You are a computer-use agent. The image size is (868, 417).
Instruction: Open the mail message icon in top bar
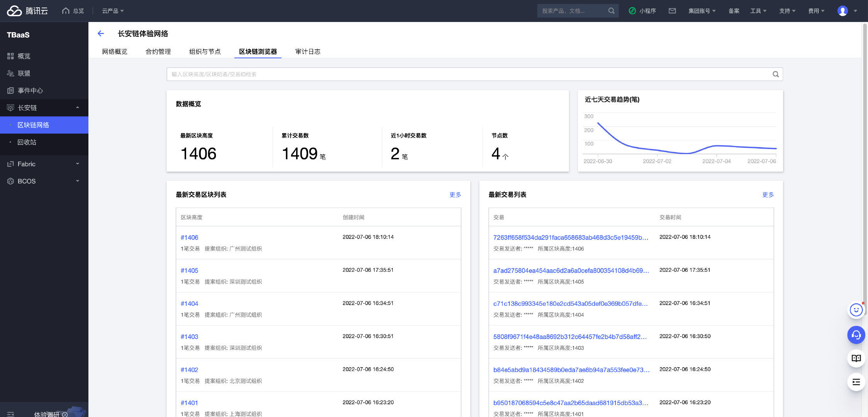[672, 11]
